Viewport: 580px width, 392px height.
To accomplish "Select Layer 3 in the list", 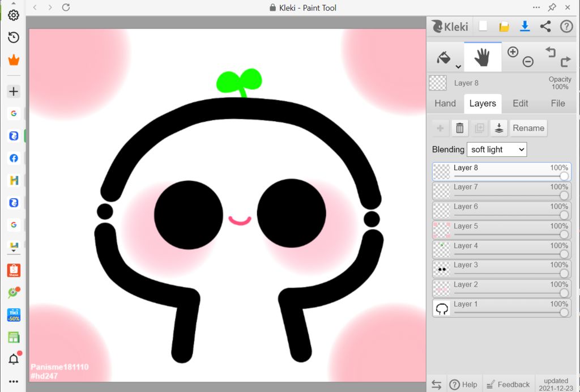I will [x=502, y=269].
